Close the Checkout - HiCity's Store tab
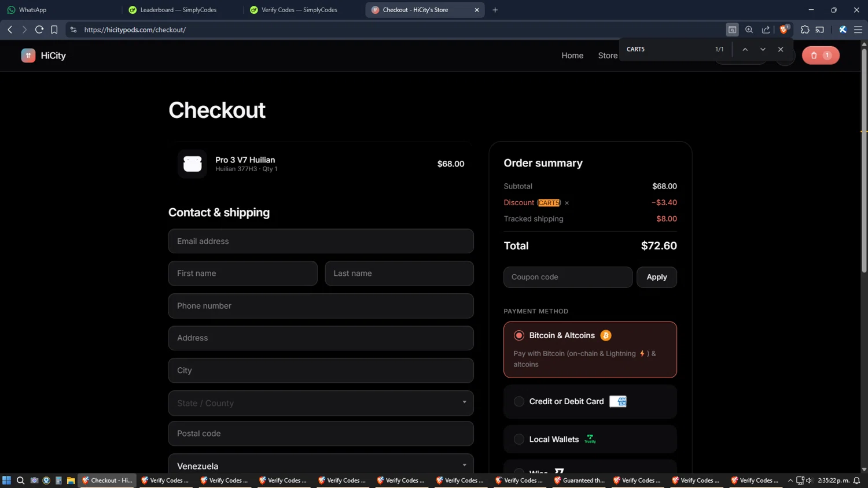 point(477,10)
